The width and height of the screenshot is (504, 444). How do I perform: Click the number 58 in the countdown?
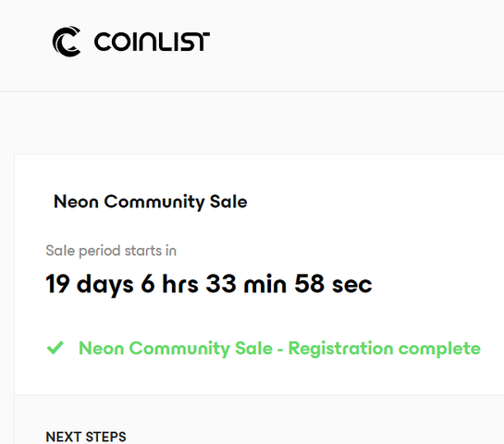click(309, 284)
